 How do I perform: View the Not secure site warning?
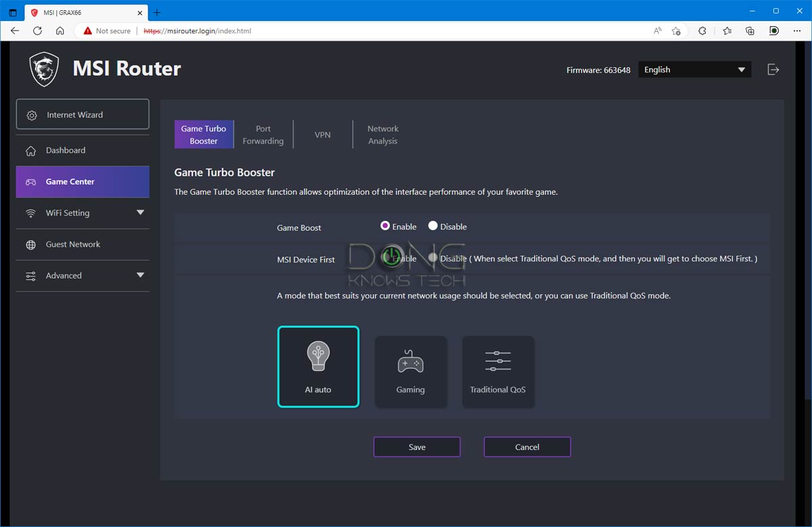(x=107, y=30)
